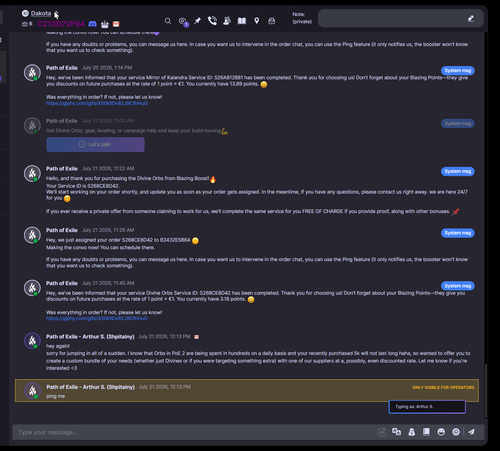Screen dimensions: 500x451
Task: Click the round logo beside Dakota's name
Action: pyautogui.click(x=25, y=13)
